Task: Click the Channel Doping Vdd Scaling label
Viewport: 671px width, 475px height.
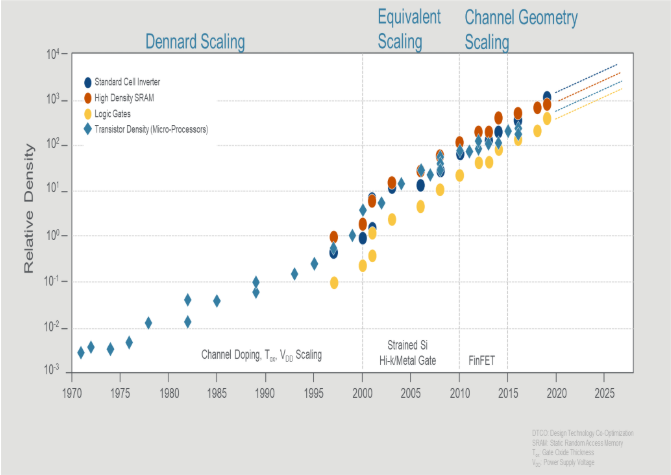Action: click(x=261, y=355)
